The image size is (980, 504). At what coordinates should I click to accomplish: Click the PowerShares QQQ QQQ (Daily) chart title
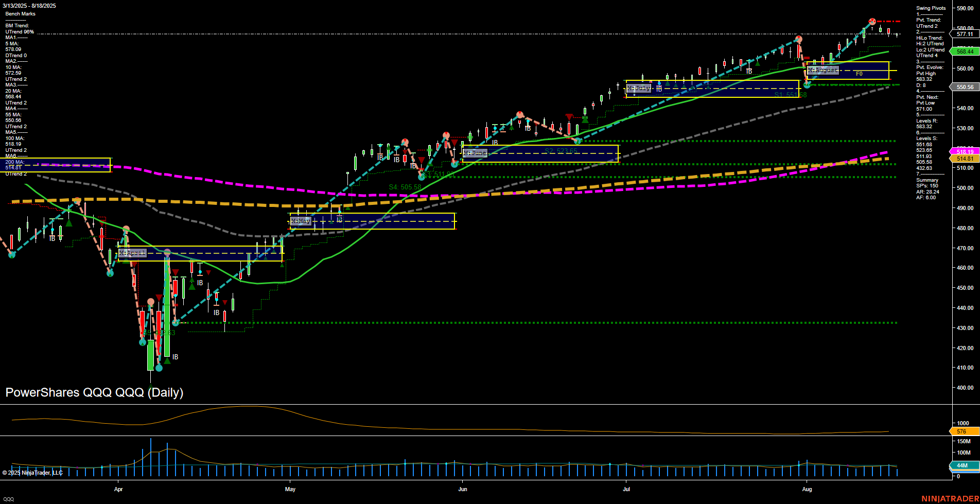pyautogui.click(x=94, y=393)
